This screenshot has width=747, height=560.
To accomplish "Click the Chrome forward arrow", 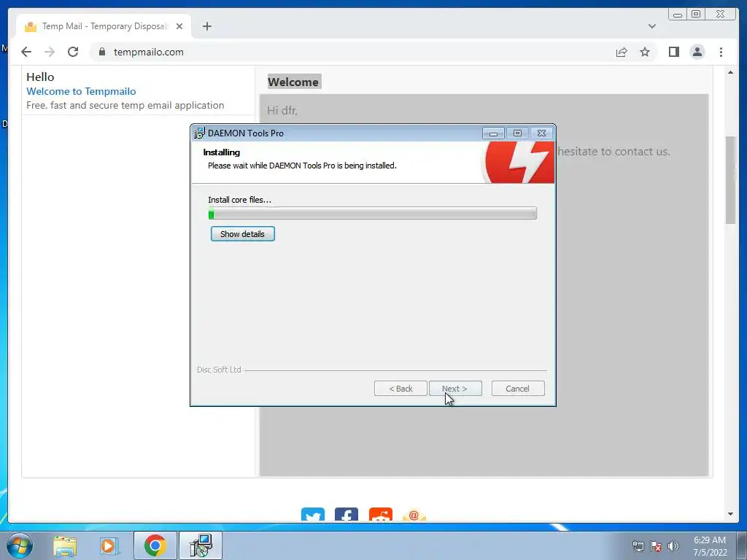I will coord(50,52).
